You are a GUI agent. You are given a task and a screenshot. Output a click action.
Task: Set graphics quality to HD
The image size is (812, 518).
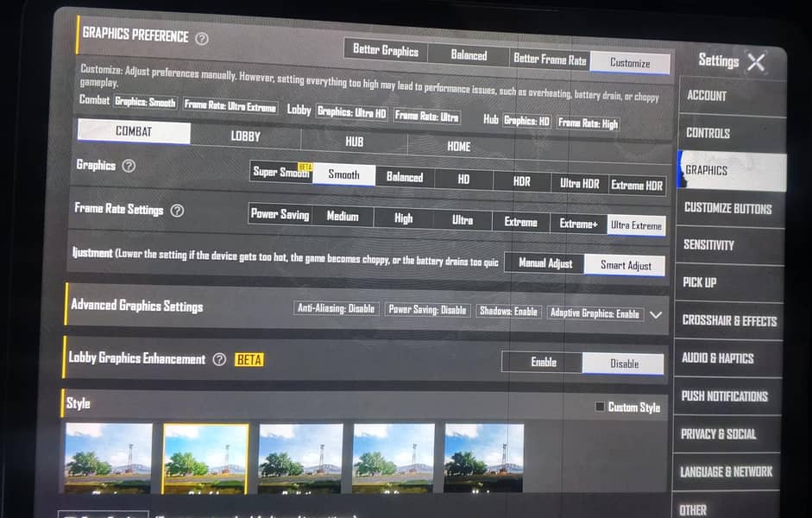point(463,180)
